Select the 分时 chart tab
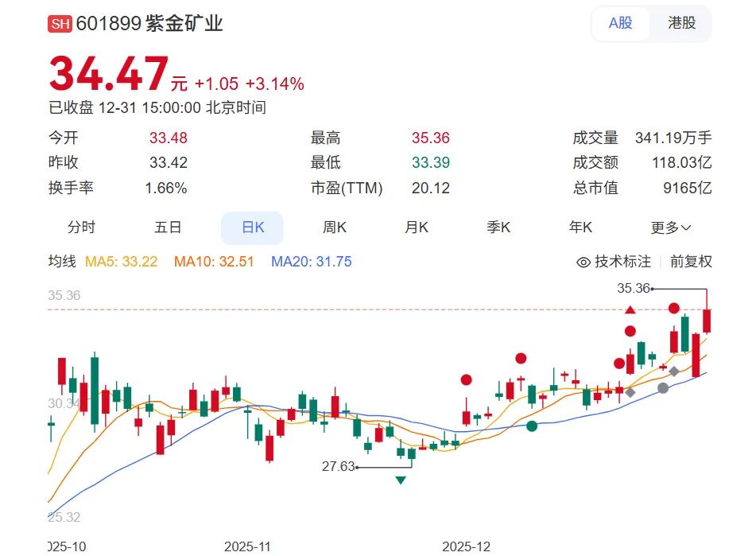 pos(81,227)
